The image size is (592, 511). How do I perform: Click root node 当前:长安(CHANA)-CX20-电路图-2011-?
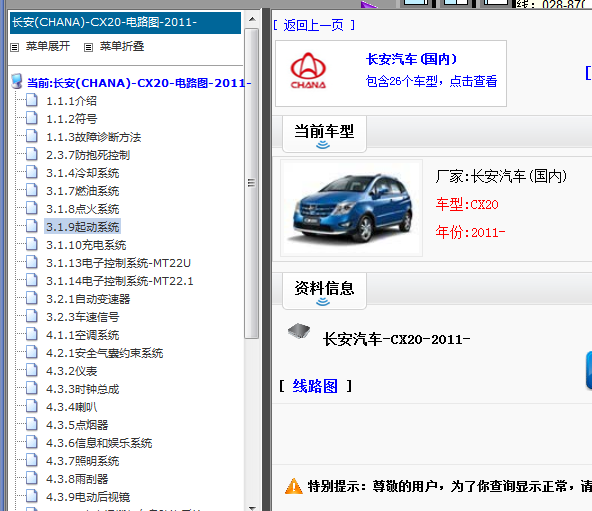[139, 83]
